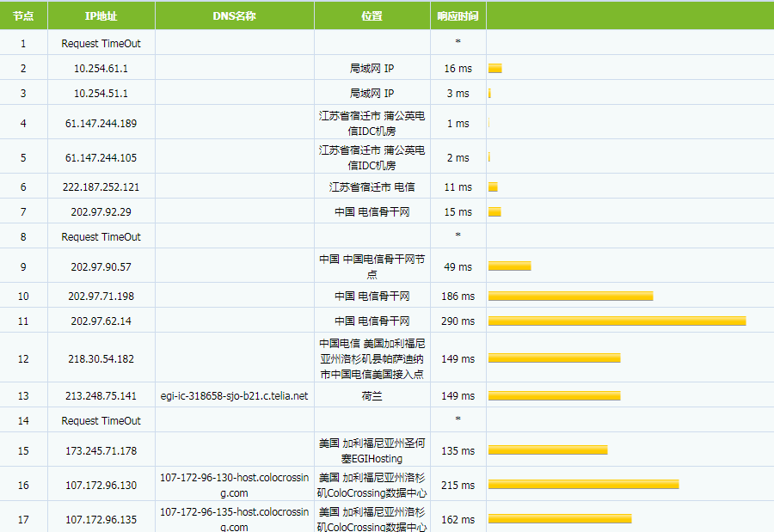This screenshot has width=774, height=532.
Task: Click location 美国 加利福尼亚州圣何塞EGIHosting
Action: point(372,450)
